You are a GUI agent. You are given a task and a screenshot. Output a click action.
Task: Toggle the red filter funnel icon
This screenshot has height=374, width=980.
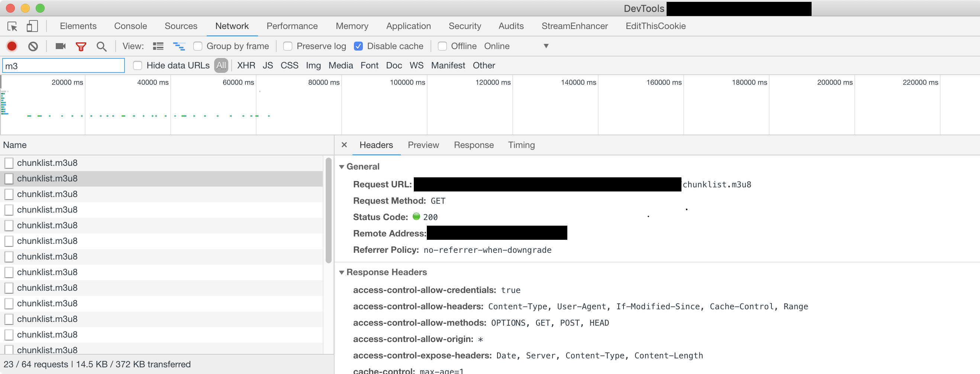click(x=81, y=46)
